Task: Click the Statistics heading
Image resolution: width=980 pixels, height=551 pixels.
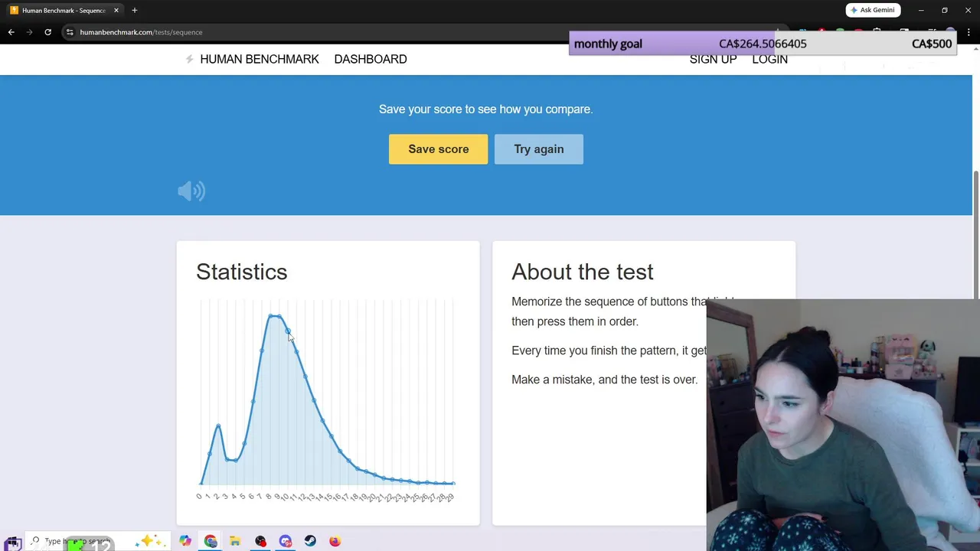Action: pos(242,272)
